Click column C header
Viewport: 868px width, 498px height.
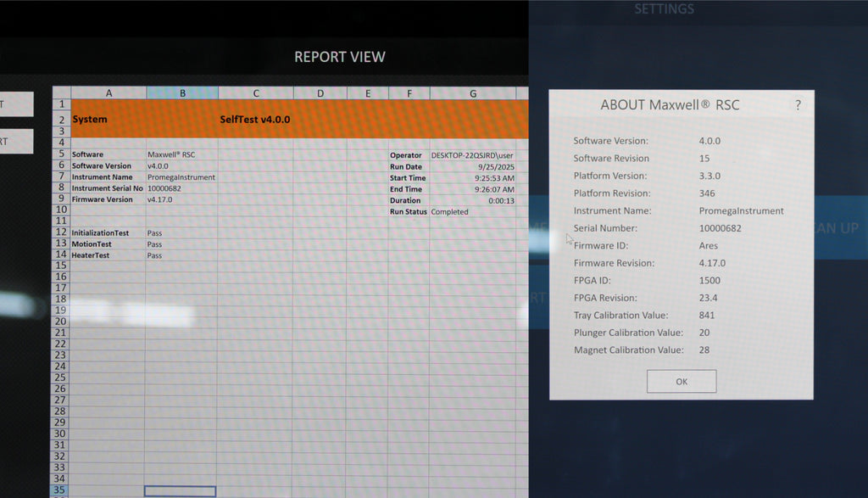click(x=255, y=92)
